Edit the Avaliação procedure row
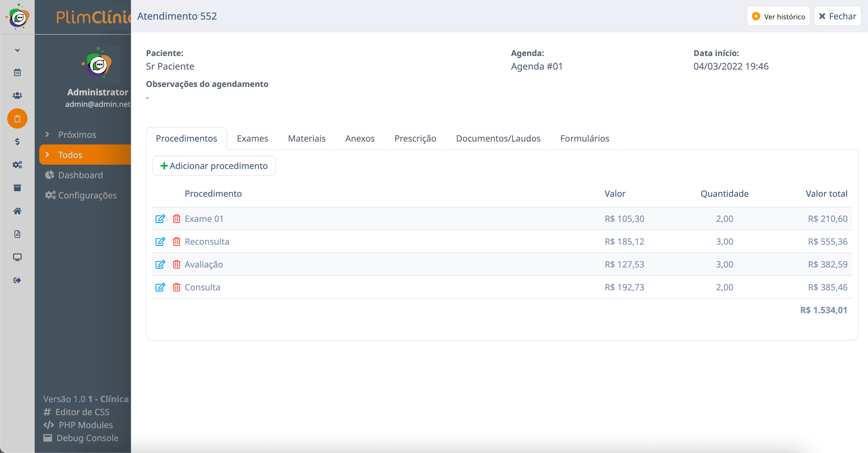868x453 pixels. (x=160, y=264)
